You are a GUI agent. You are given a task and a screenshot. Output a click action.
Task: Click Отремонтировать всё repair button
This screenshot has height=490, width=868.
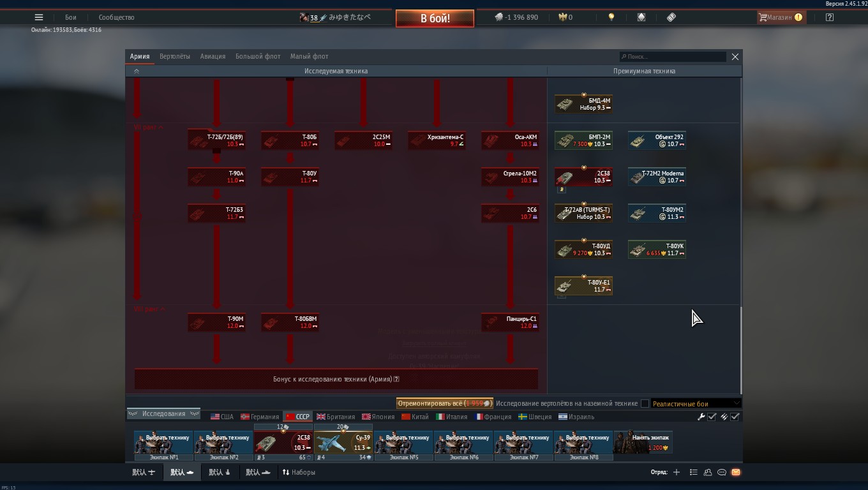[444, 403]
